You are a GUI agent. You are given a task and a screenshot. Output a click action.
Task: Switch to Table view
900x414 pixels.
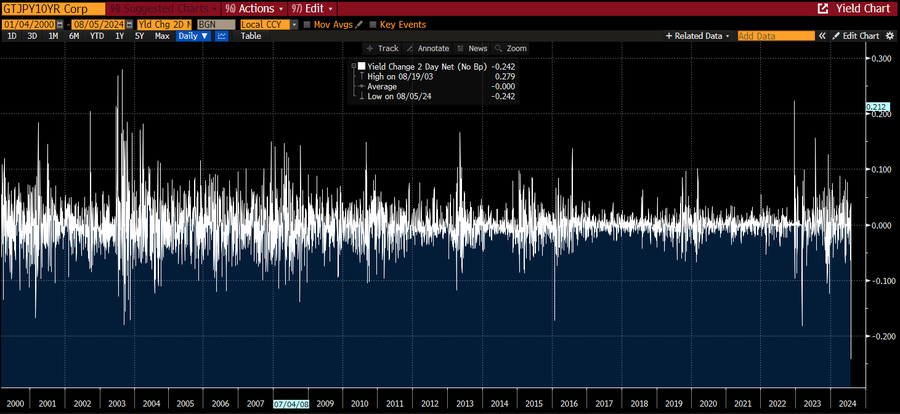click(251, 36)
